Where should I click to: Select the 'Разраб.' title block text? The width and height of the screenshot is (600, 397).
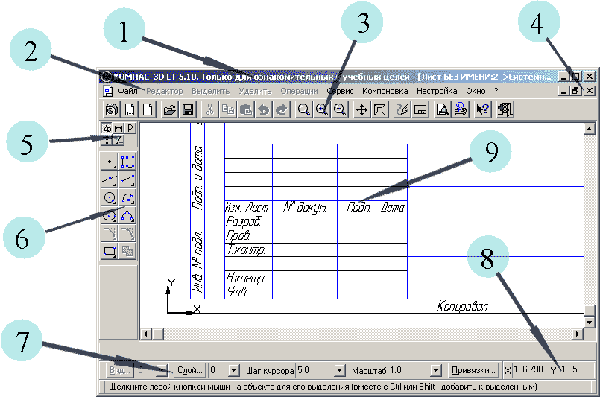(243, 221)
